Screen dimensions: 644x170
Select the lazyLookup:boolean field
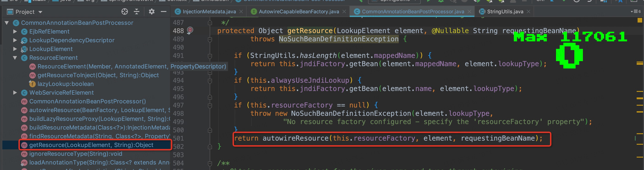pos(66,84)
